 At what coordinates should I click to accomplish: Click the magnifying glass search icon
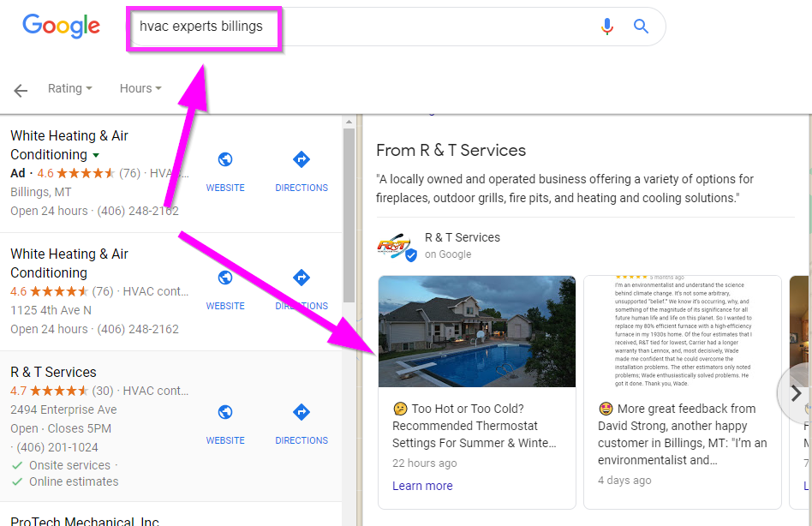(x=641, y=26)
